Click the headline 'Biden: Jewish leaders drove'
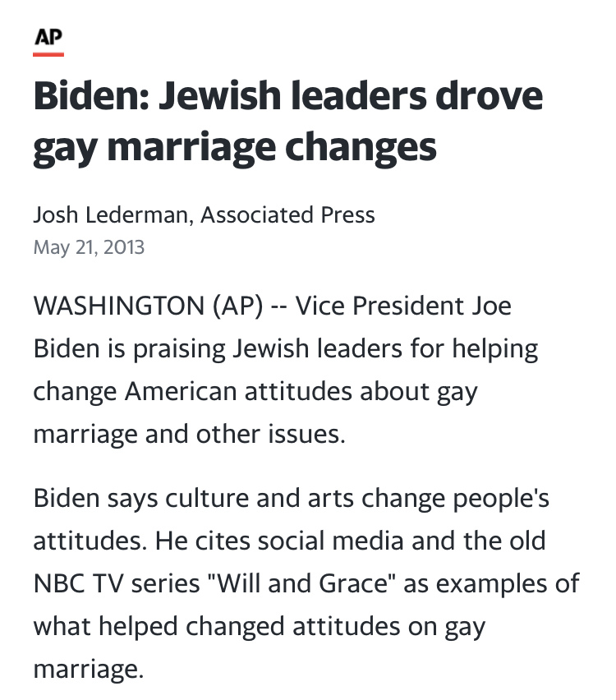This screenshot has width=616, height=700. coord(288,95)
